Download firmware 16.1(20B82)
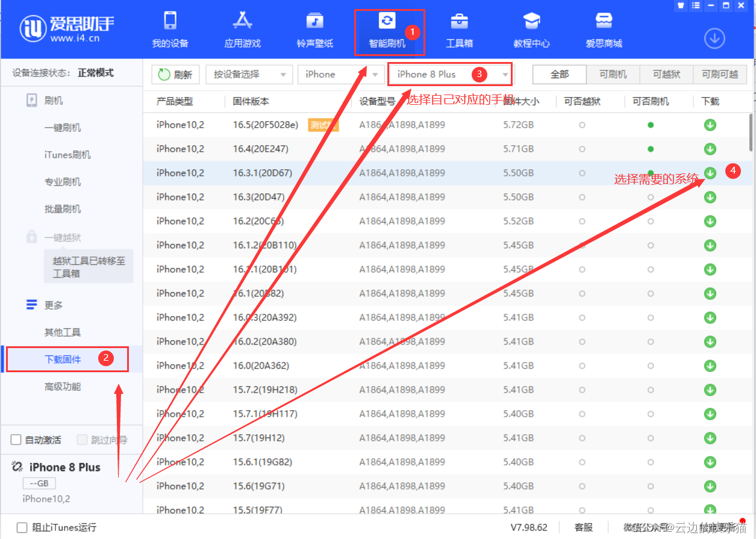This screenshot has height=539, width=756. [710, 293]
